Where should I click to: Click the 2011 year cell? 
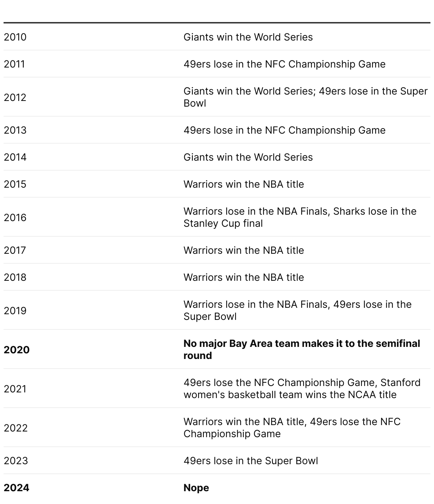click(14, 64)
